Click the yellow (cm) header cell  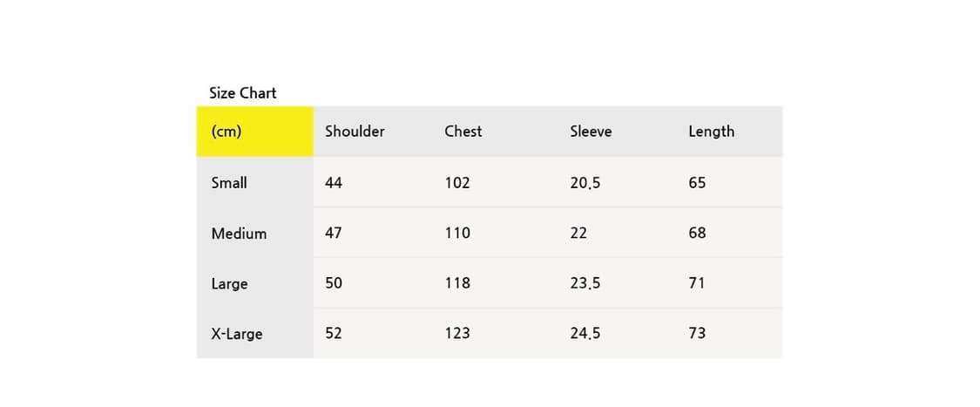pyautogui.click(x=253, y=132)
